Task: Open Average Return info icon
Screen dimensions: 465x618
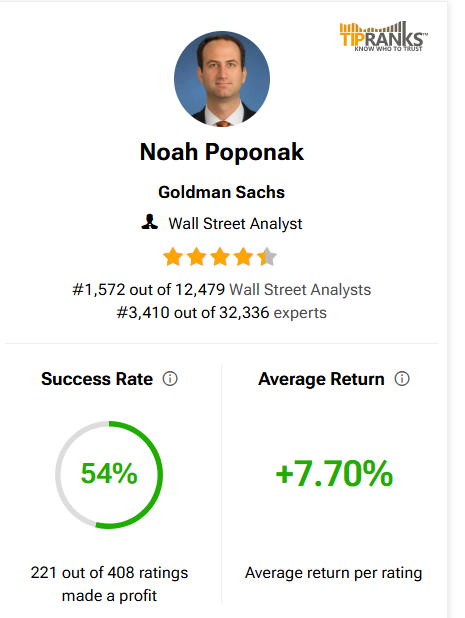Action: pos(402,379)
